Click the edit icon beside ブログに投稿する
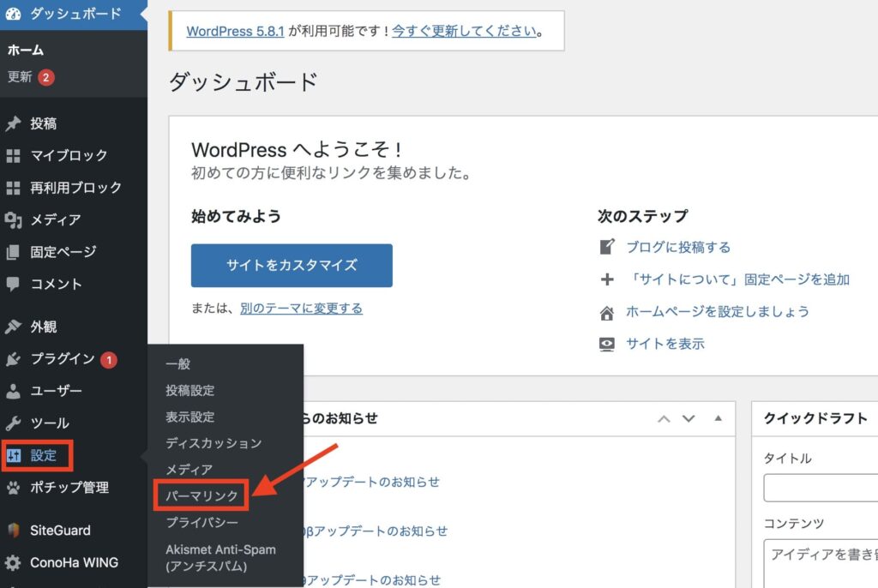 607,247
